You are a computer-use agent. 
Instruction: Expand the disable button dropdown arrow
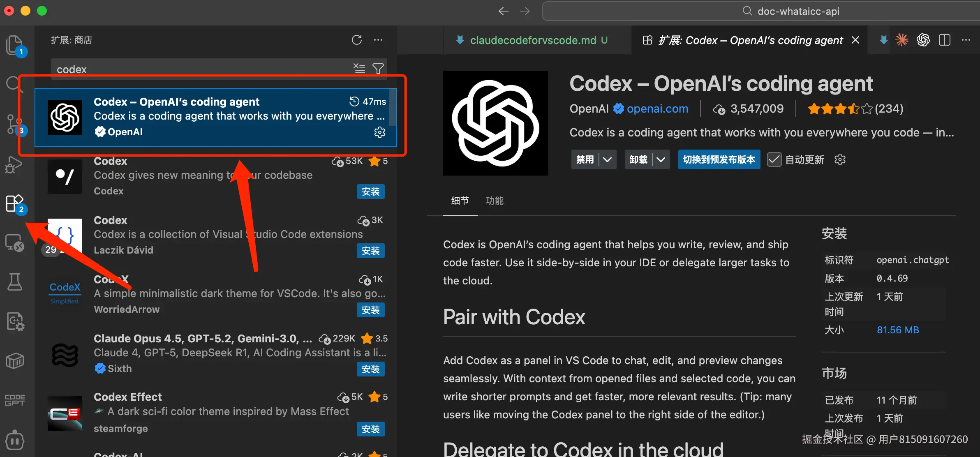pos(608,159)
